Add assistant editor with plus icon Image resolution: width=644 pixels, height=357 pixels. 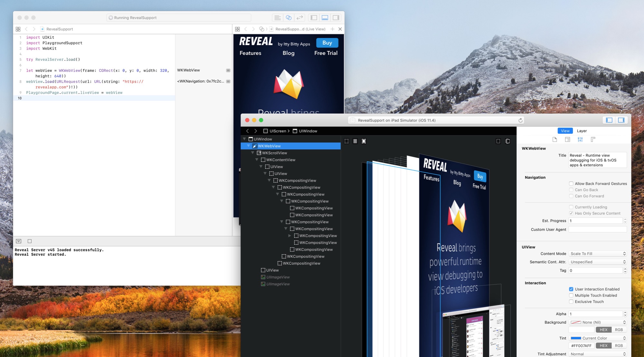pyautogui.click(x=332, y=29)
